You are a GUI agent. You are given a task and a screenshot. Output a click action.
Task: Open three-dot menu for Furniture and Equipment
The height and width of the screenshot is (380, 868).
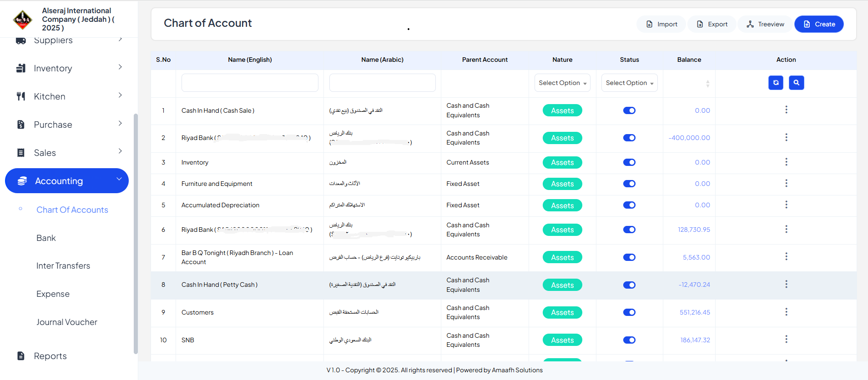(786, 184)
